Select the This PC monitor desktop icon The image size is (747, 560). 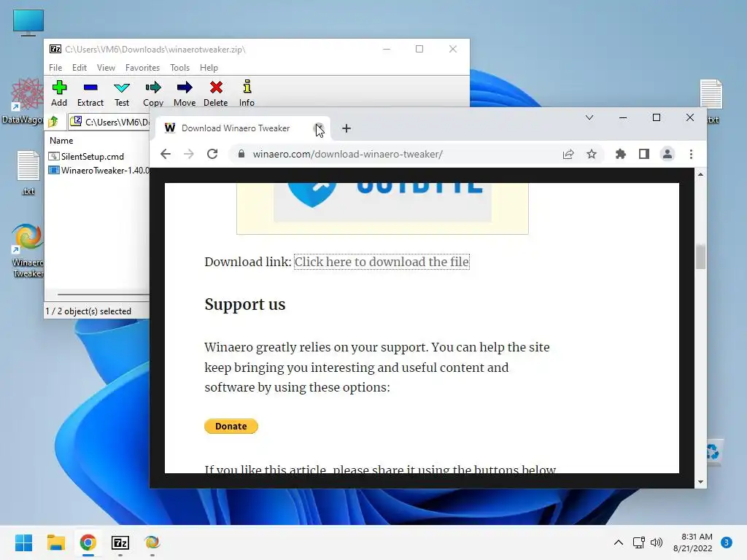point(28,22)
